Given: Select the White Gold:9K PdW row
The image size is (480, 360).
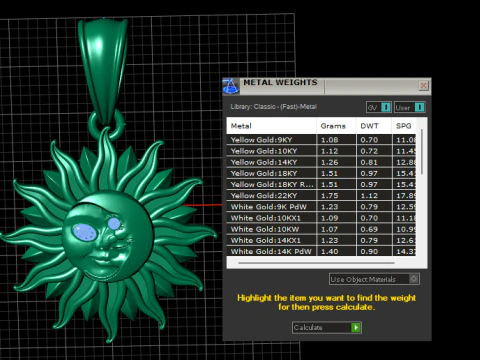Looking at the screenshot, I should pos(321,207).
